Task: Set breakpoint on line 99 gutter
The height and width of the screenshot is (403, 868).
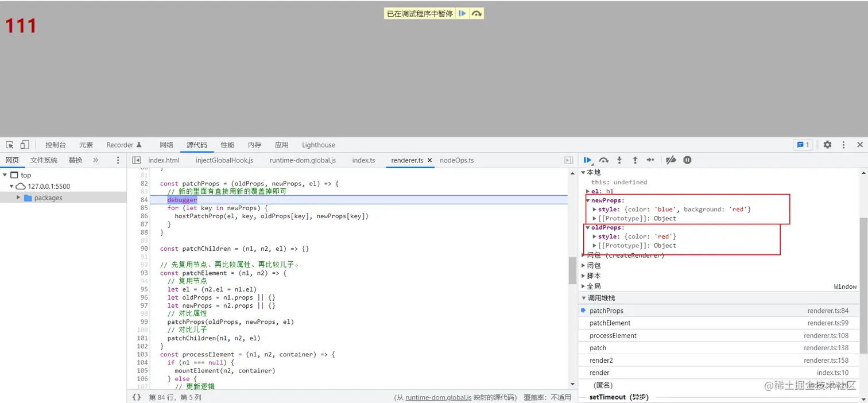Action: pyautogui.click(x=145, y=322)
